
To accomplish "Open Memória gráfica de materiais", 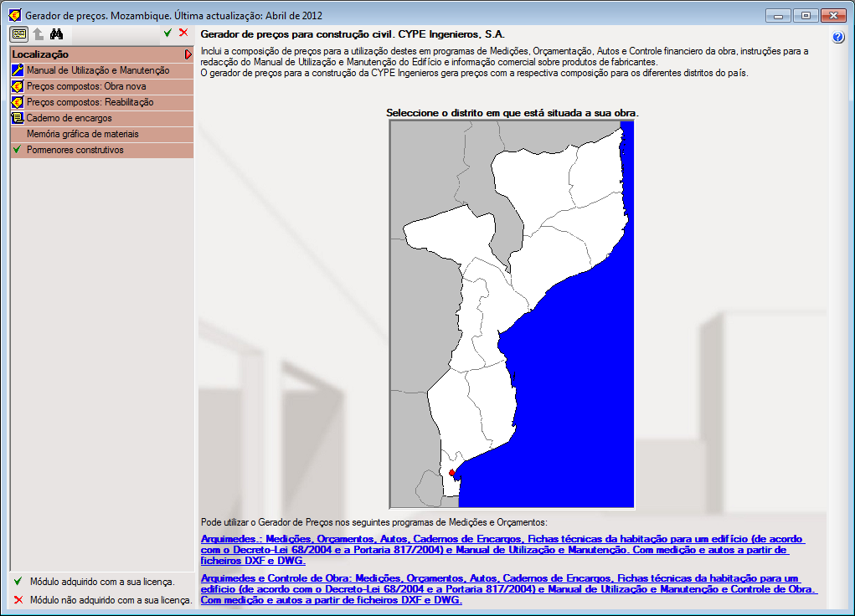I will (x=102, y=134).
